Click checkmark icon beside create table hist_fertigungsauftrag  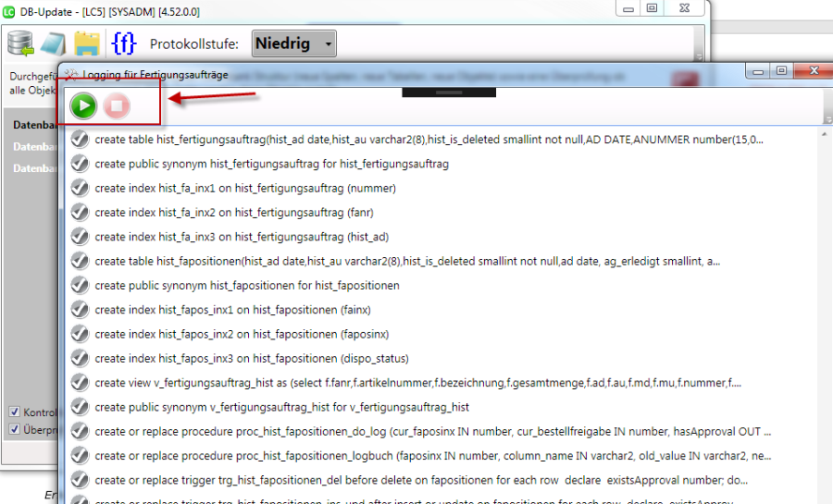point(80,140)
